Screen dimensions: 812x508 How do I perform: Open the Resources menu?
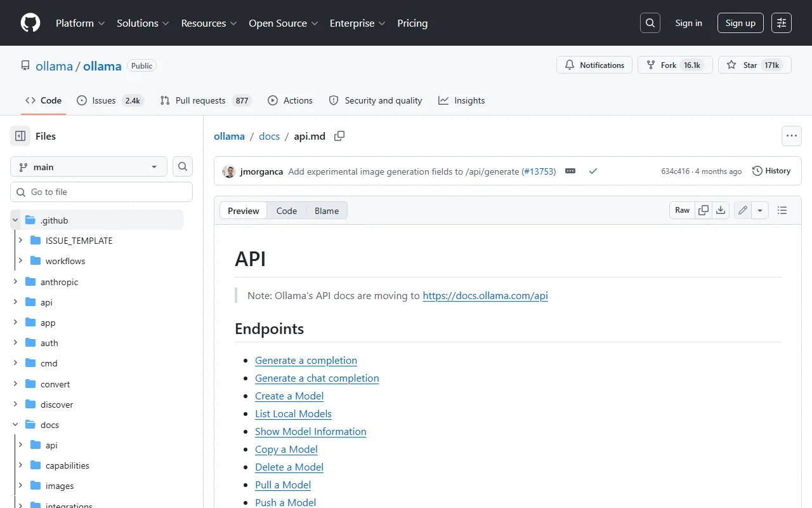[209, 23]
